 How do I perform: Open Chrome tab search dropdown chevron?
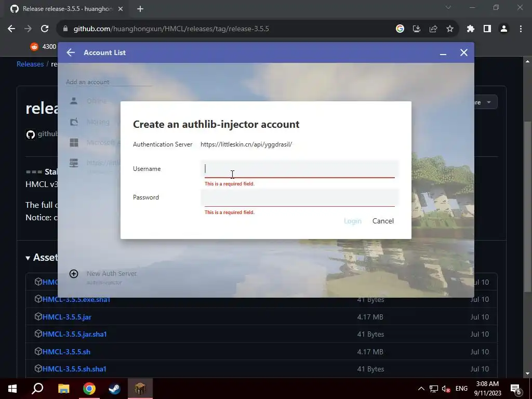point(448,7)
